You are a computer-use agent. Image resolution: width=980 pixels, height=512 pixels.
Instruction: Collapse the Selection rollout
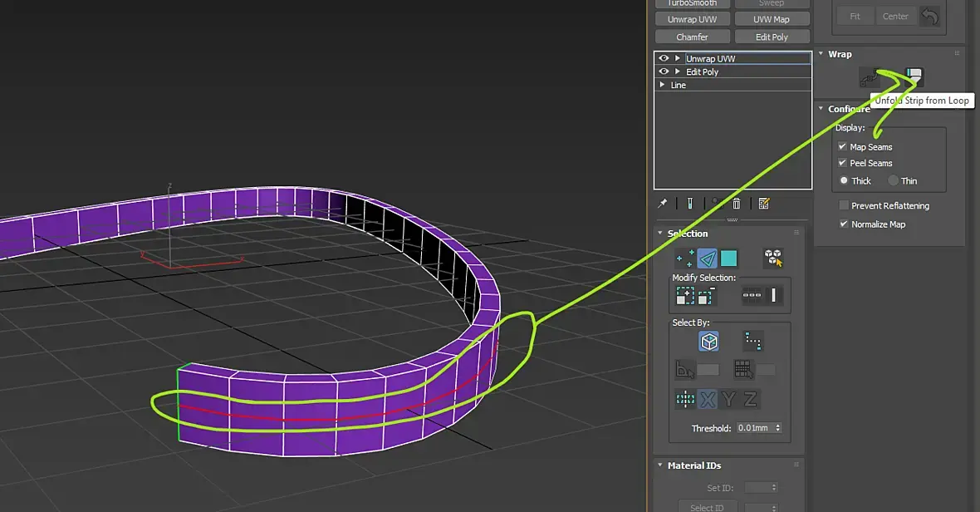coord(660,234)
